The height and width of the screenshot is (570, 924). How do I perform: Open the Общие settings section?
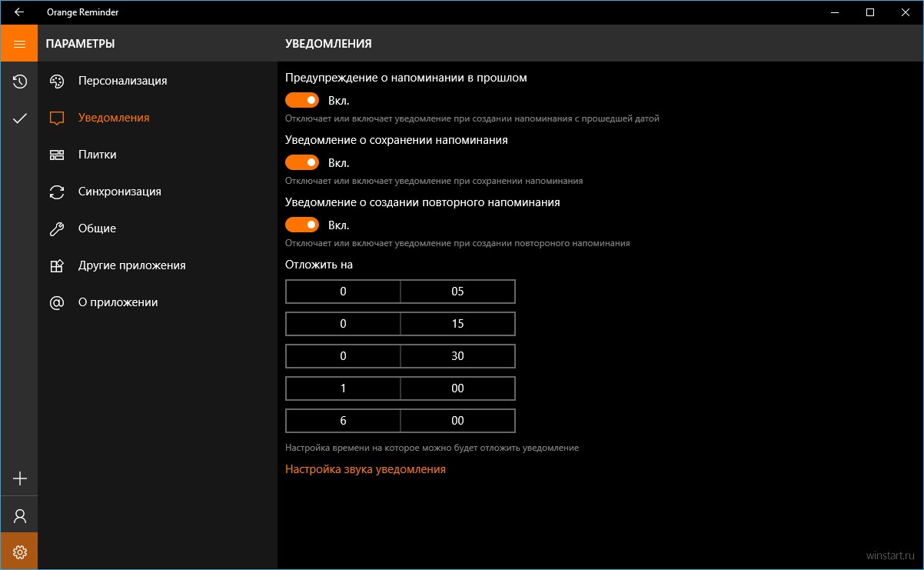click(158, 228)
